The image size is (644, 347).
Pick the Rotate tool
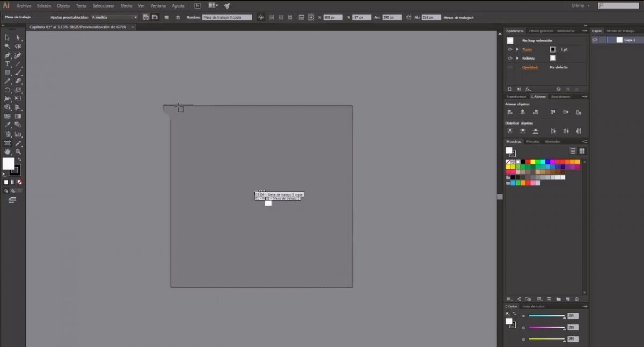tap(8, 90)
